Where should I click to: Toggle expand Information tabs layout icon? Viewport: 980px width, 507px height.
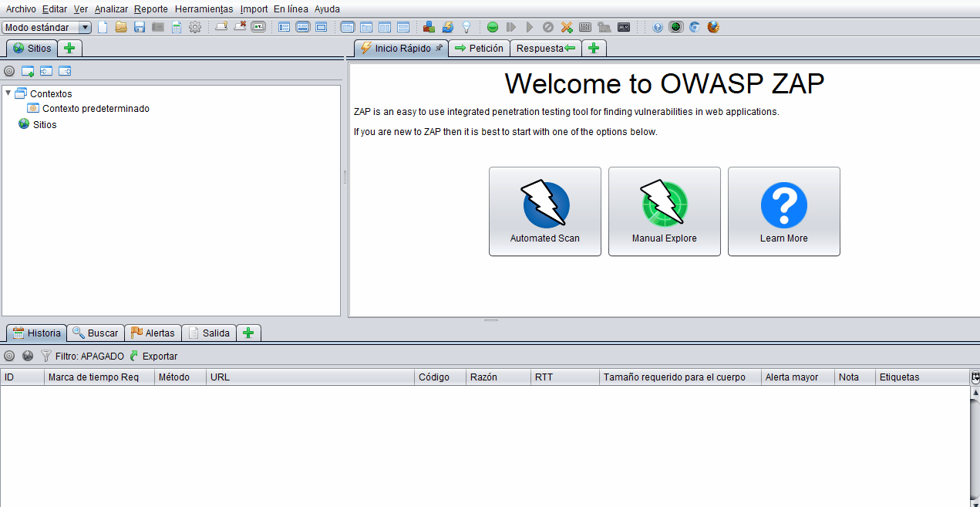(303, 27)
